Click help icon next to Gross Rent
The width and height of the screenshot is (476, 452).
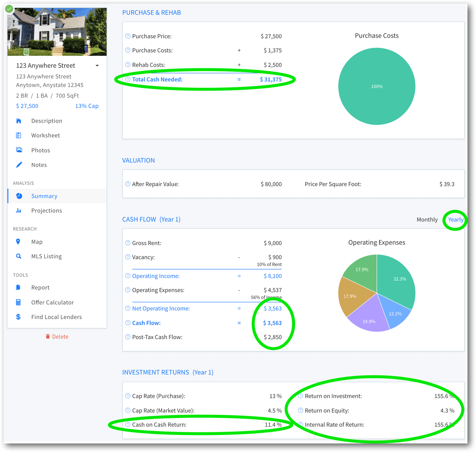128,243
